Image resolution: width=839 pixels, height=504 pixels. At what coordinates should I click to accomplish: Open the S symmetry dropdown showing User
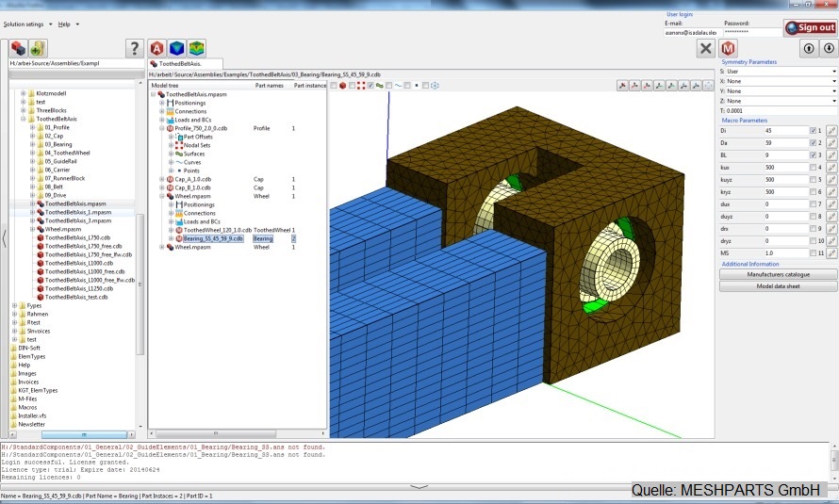(778, 71)
